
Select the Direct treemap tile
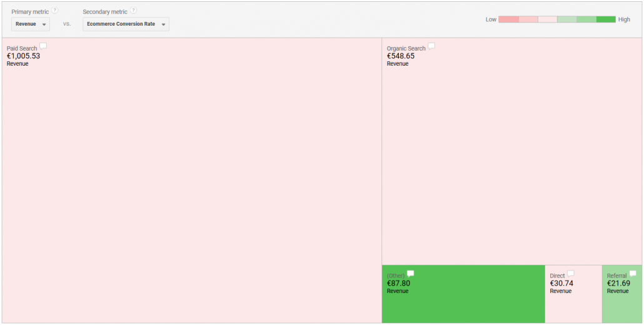[x=573, y=294]
